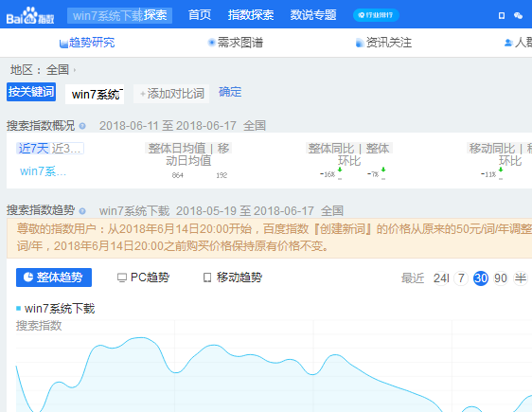Image resolution: width=532 pixels, height=412 pixels.
Task: Select the 24-hour recent range
Action: point(441,278)
